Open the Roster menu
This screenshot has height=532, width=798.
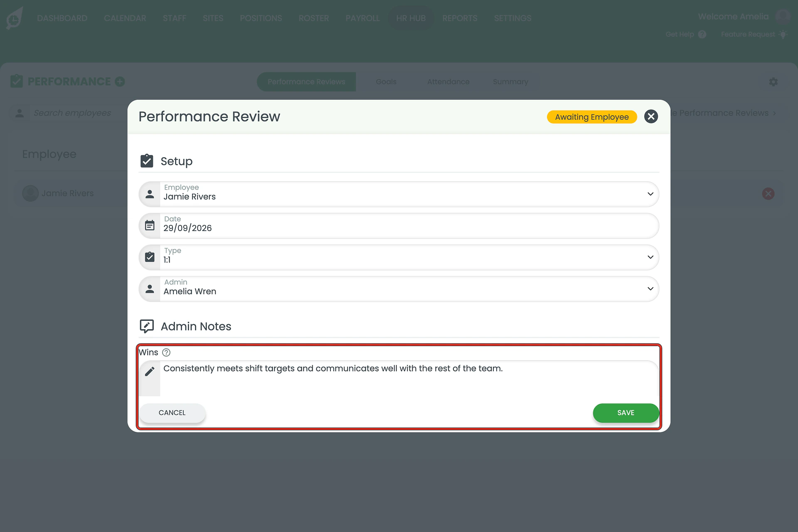pos(314,18)
